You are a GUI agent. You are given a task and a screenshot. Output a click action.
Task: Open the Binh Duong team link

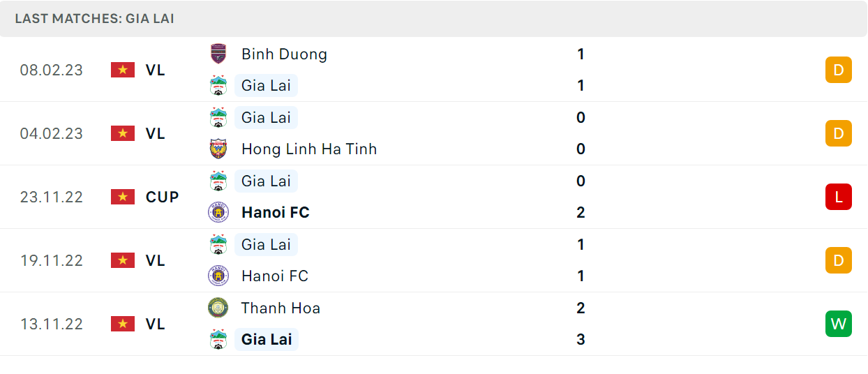pyautogui.click(x=284, y=54)
